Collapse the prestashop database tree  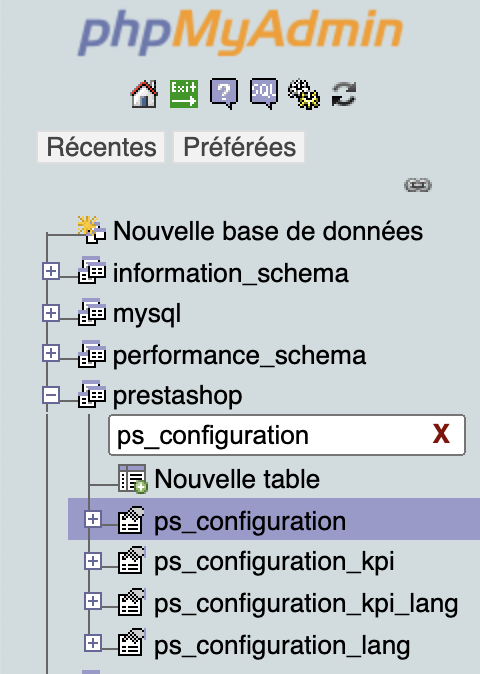51,395
